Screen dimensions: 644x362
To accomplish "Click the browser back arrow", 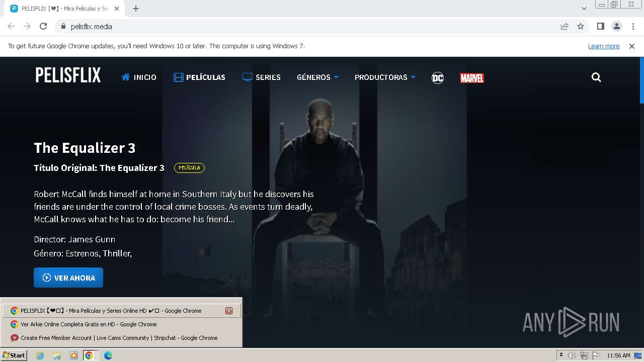I will (x=11, y=27).
